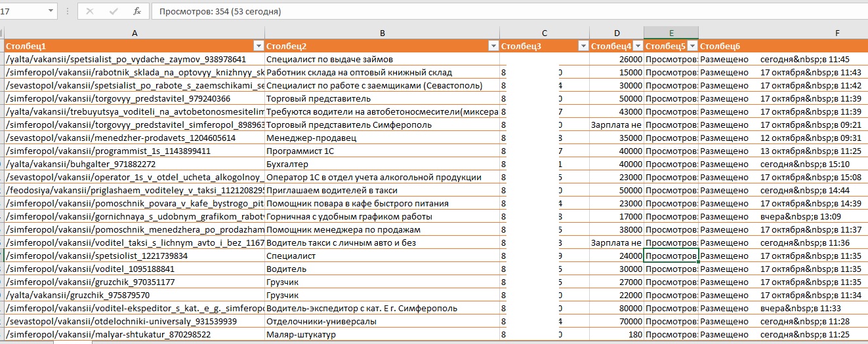Click the Столбец6 header cell

pyautogui.click(x=783, y=46)
